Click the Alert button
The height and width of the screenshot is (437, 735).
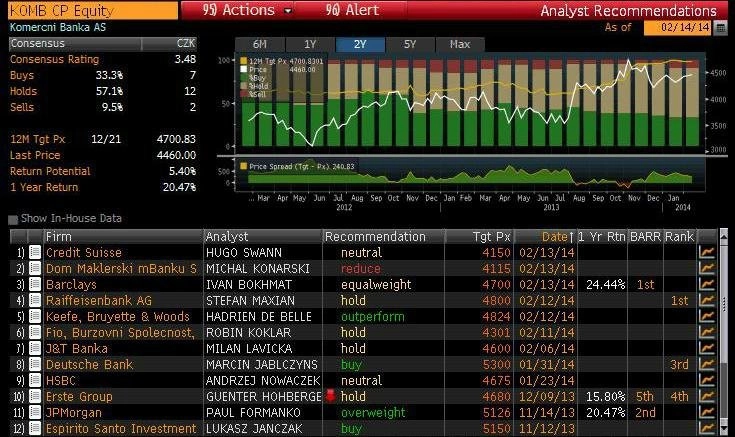tap(352, 10)
